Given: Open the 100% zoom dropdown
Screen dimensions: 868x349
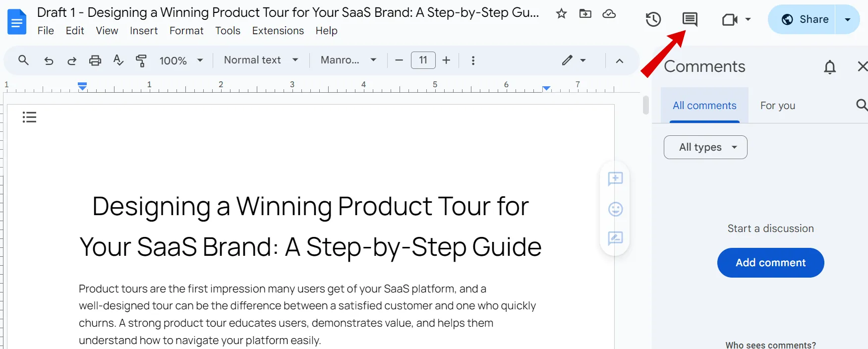Looking at the screenshot, I should coord(181,60).
